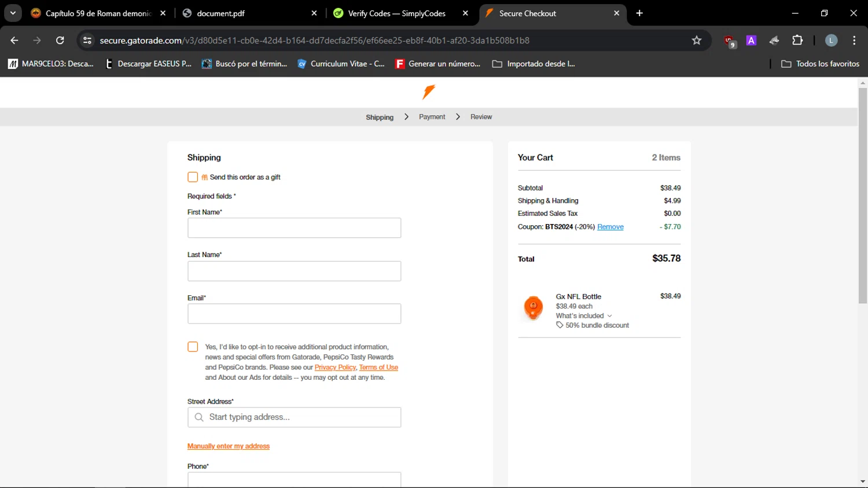The width and height of the screenshot is (868, 488).
Task: Click the gift icon beside Send as gift
Action: [204, 178]
